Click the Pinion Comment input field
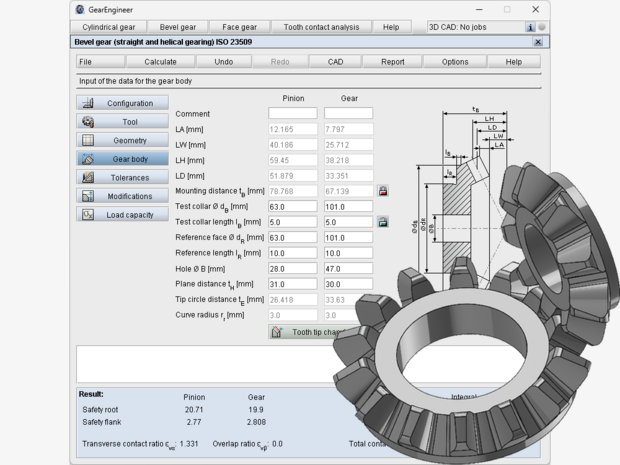 [x=292, y=114]
